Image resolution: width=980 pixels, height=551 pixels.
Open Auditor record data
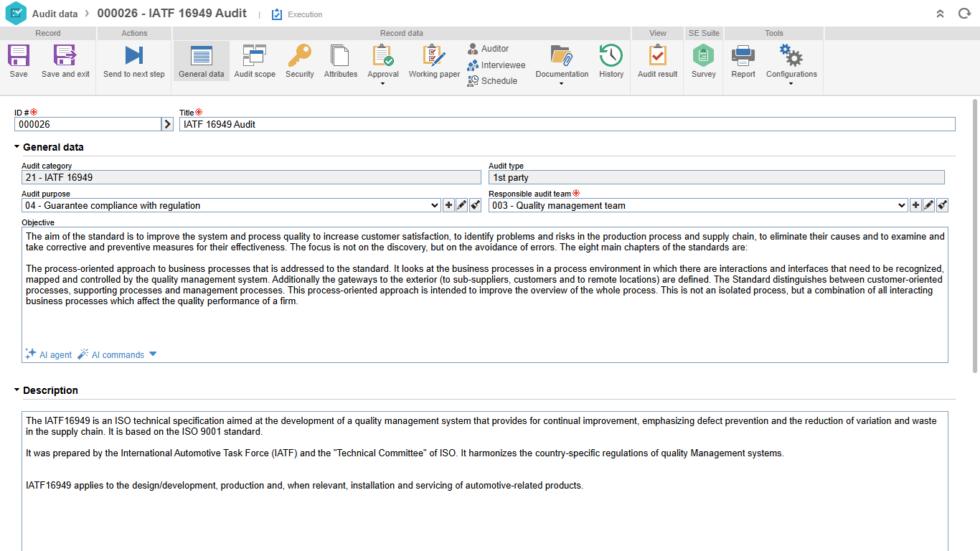(489, 49)
